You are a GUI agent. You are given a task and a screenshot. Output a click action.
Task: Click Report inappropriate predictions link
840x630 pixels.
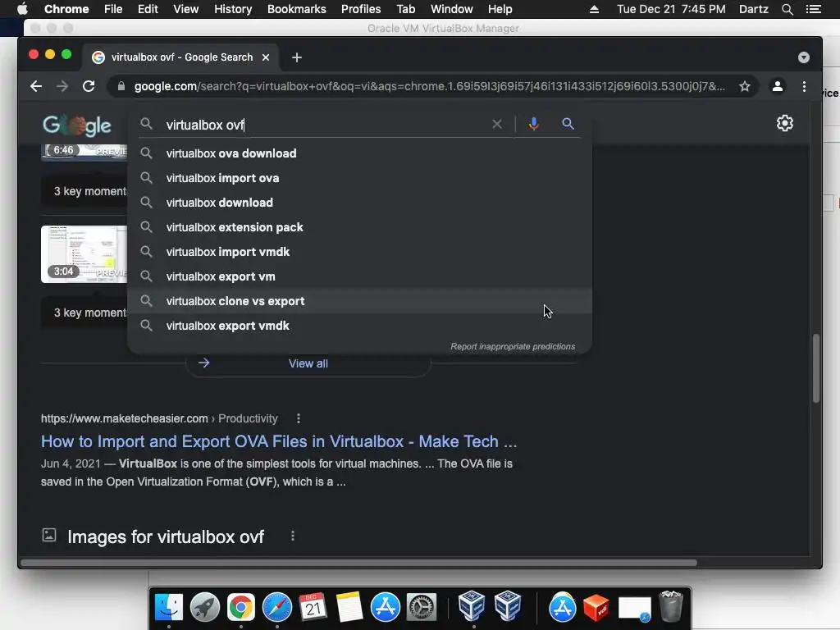513,347
